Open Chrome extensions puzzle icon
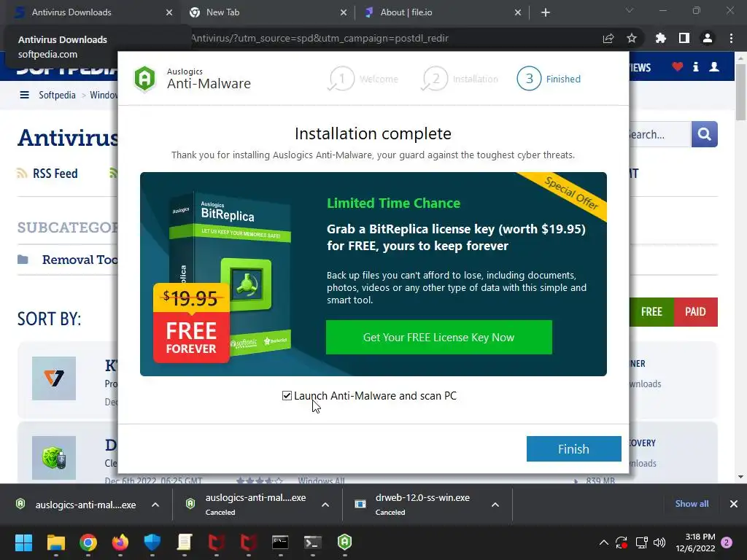Screen dimensions: 747x560 tap(661, 38)
